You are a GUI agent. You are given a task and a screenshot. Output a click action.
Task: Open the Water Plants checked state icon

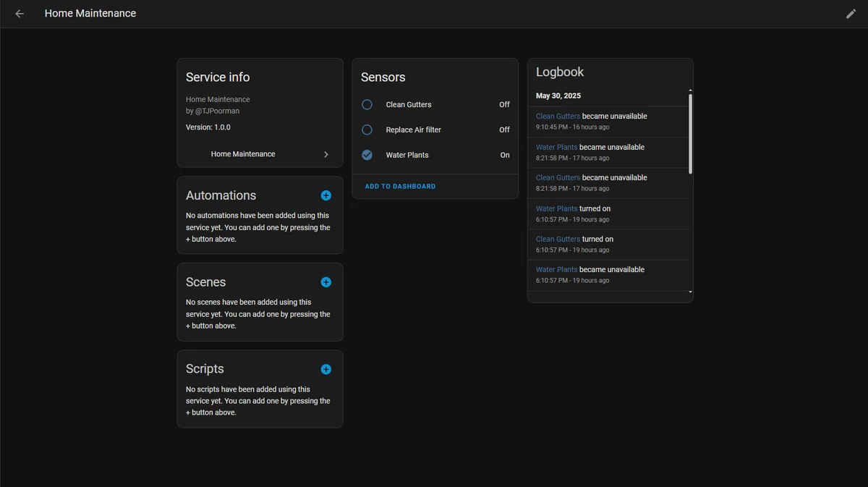click(x=367, y=155)
